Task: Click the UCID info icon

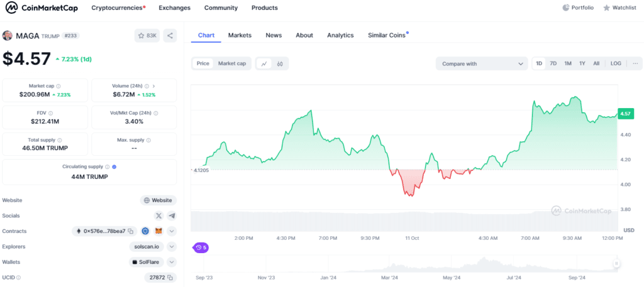Action: [x=18, y=278]
